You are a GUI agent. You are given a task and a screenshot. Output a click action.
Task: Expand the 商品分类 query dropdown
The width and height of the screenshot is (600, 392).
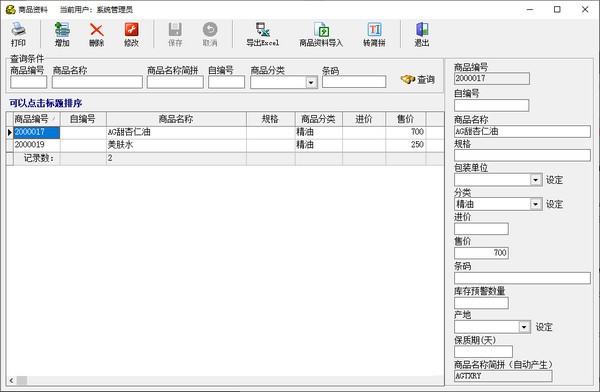(311, 82)
